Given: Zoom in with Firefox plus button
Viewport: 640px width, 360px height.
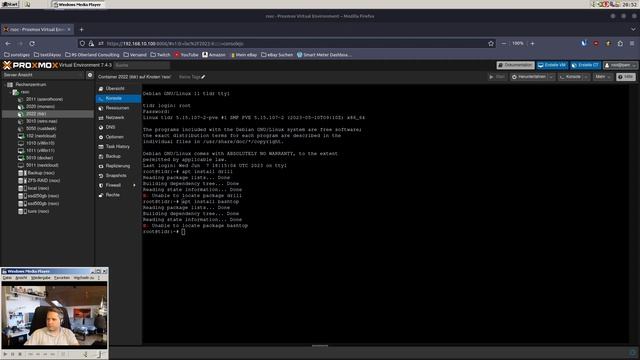Looking at the screenshot, I should [532, 43].
